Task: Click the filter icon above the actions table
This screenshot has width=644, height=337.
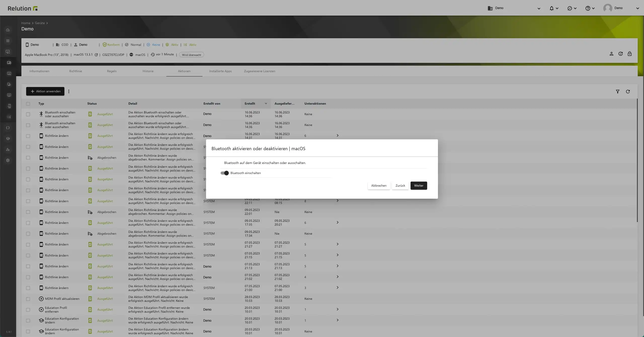Action: pyautogui.click(x=617, y=92)
